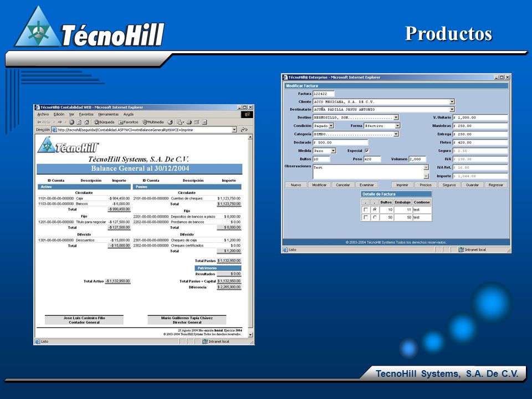Click the Intranet local zone icon in Contabilidad status bar
This screenshot has height=399, width=532.
(204, 342)
